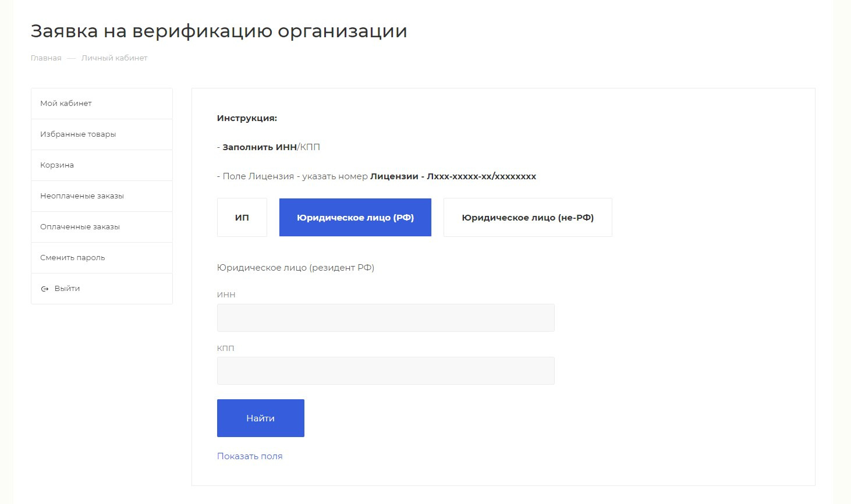Open Оплаченные заказы section
The width and height of the screenshot is (851, 504).
click(102, 227)
